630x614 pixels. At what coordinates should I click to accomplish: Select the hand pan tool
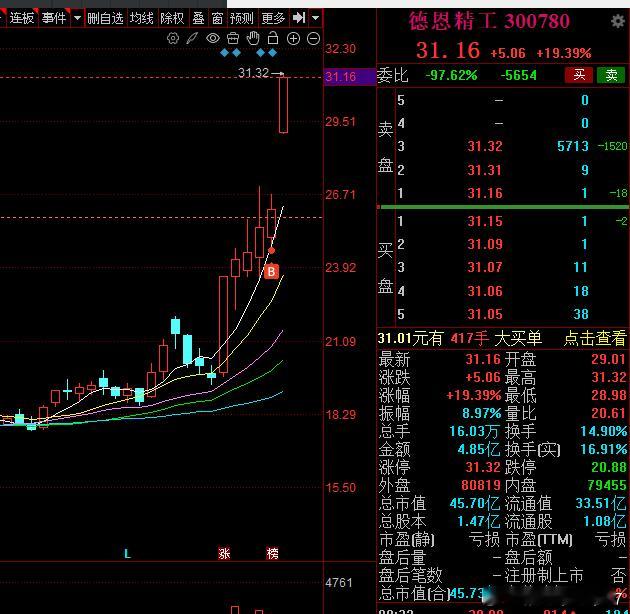253,38
